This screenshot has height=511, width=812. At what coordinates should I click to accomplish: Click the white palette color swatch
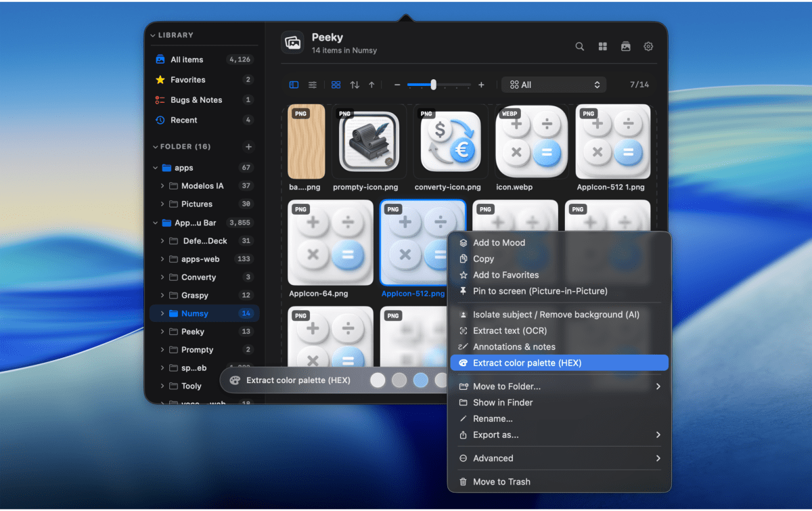click(x=378, y=380)
